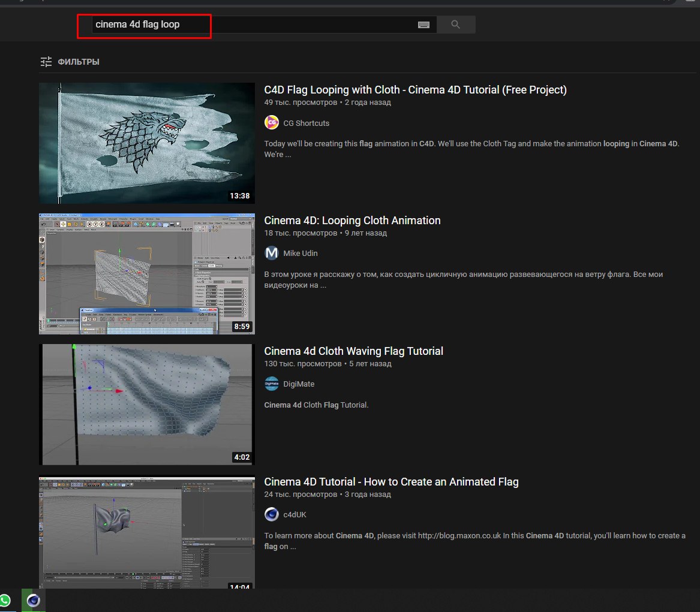This screenshot has width=700, height=612.
Task: Open the Cloth Waving Flag video thumbnail
Action: click(147, 405)
